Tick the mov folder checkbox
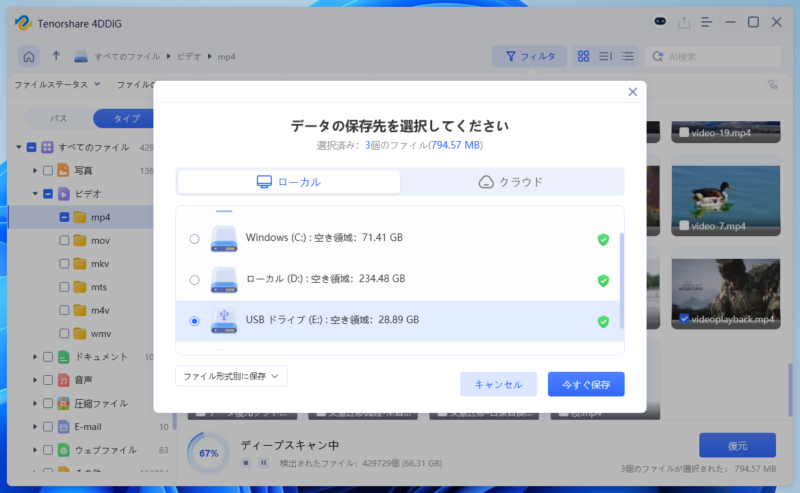This screenshot has width=800, height=493. click(63, 240)
